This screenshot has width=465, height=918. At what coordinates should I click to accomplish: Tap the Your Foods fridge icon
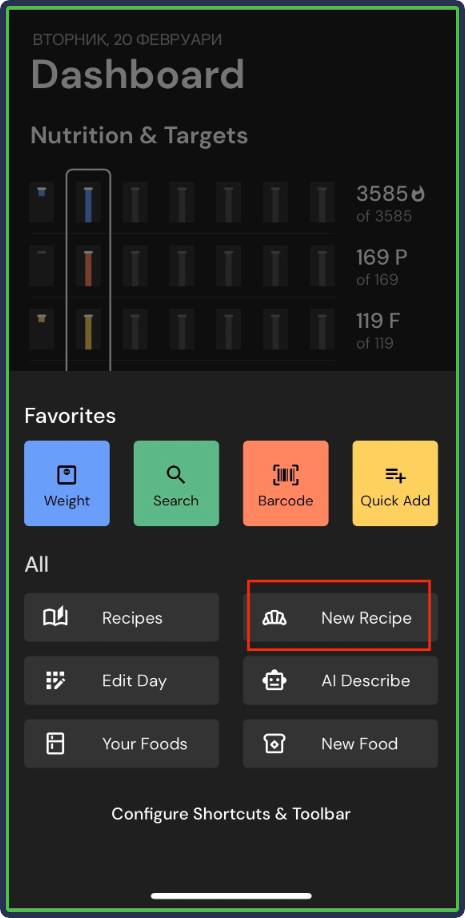pyautogui.click(x=55, y=744)
